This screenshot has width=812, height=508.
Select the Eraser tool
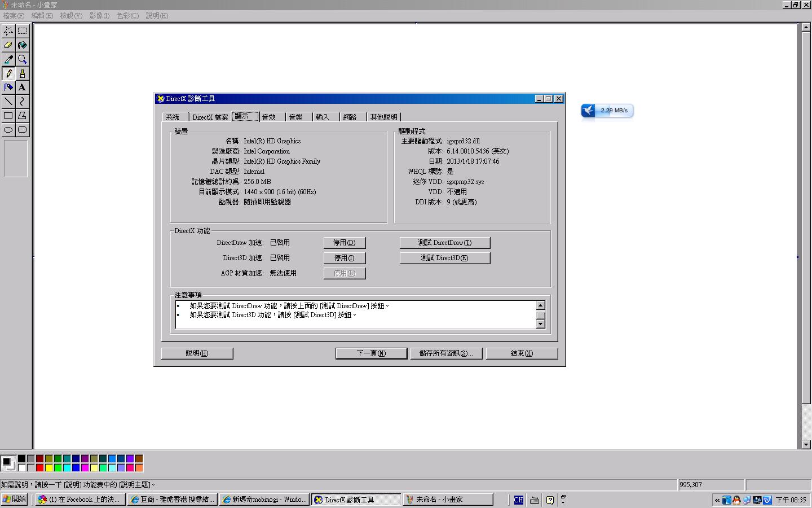8,45
